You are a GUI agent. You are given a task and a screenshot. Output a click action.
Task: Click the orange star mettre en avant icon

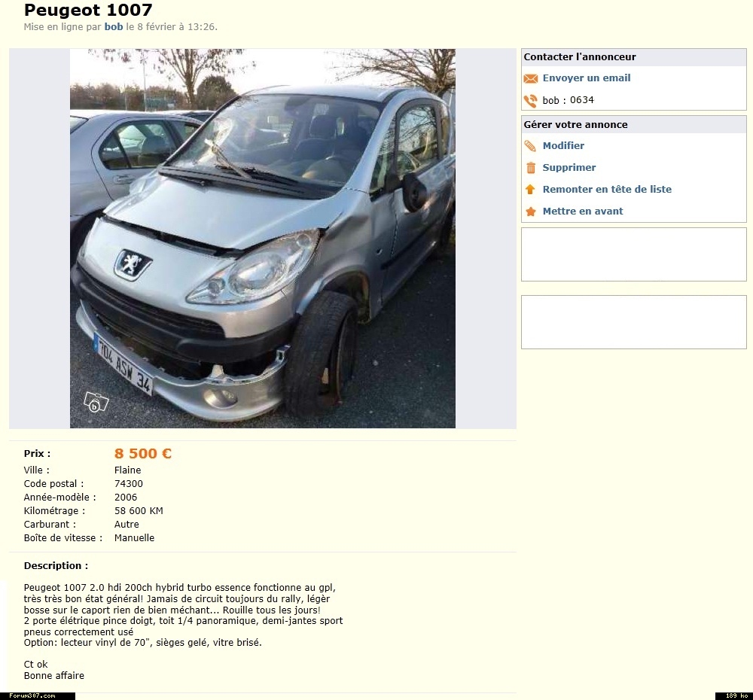click(x=531, y=212)
